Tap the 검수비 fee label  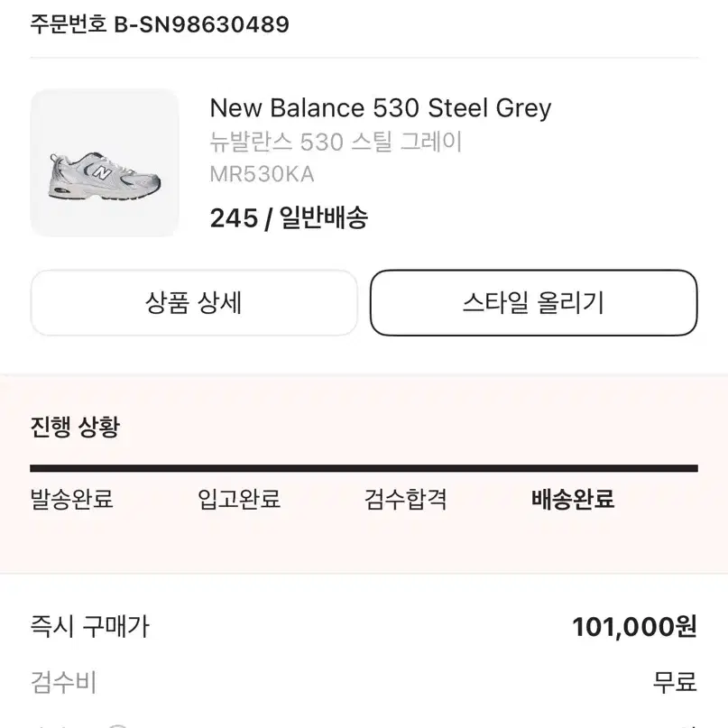(x=64, y=683)
